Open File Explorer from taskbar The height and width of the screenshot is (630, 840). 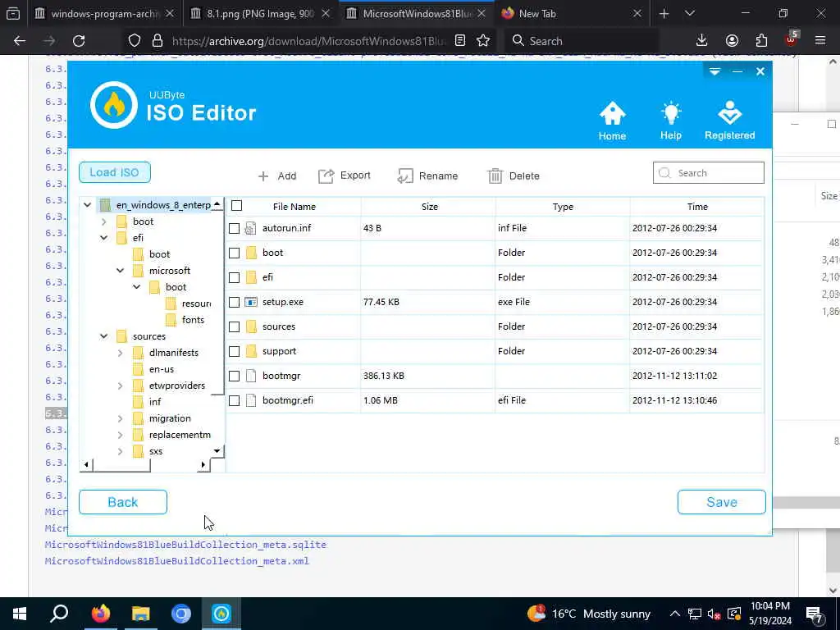pos(141,614)
